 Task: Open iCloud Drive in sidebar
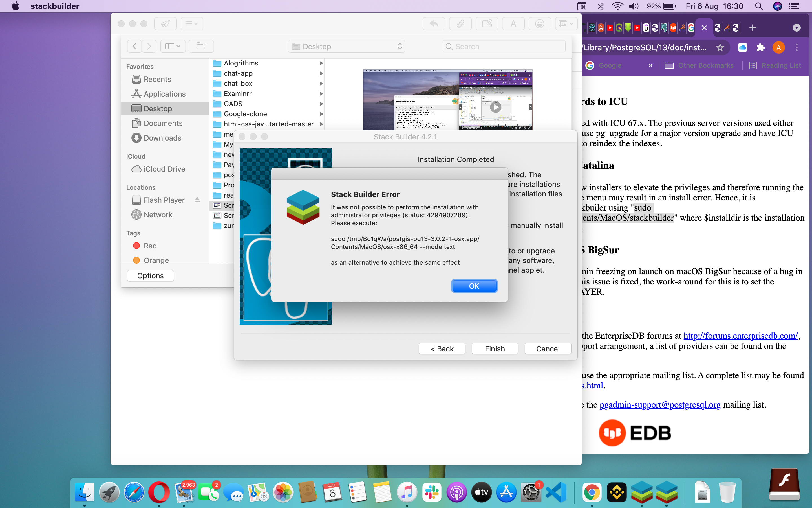(x=164, y=169)
